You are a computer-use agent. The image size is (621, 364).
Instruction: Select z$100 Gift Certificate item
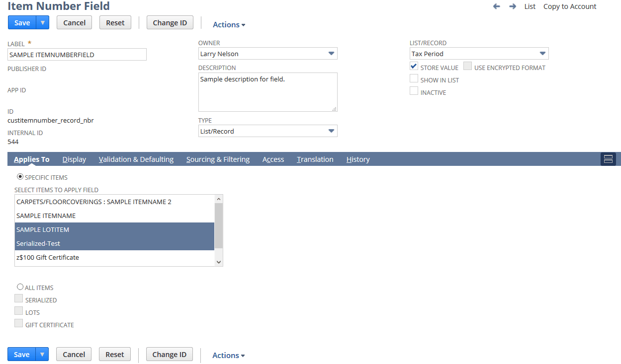pos(114,257)
